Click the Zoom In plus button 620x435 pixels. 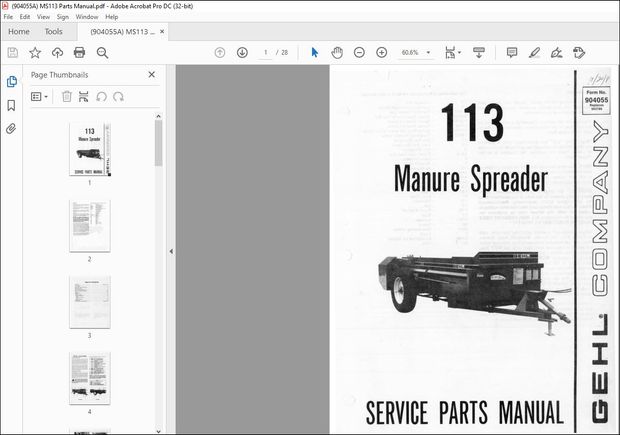pyautogui.click(x=381, y=52)
